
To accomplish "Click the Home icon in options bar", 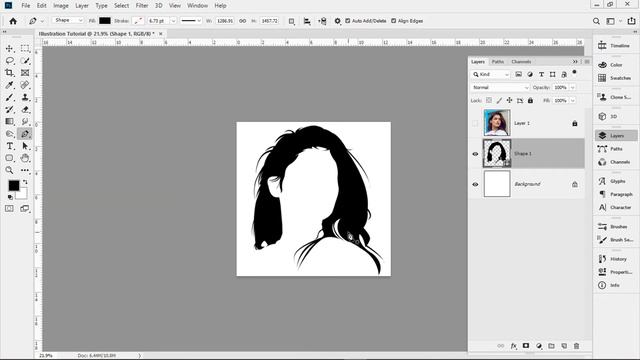I will [13, 21].
